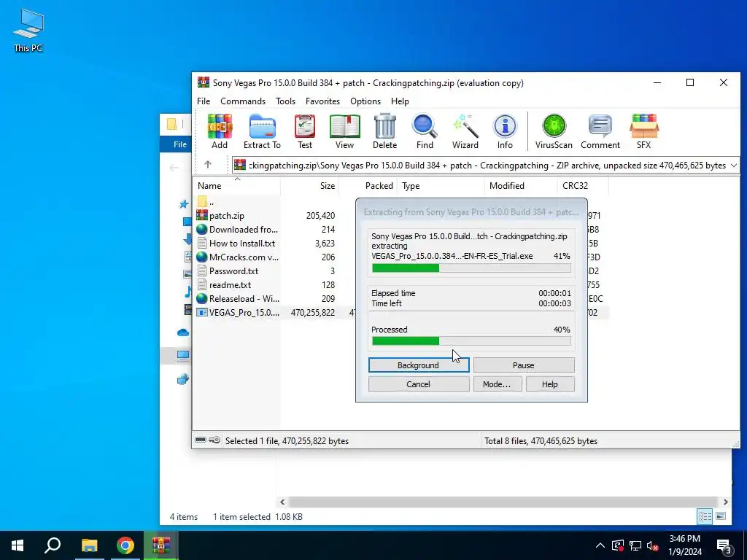Show archive Info
Image resolution: width=747 pixels, height=560 pixels.
point(505,132)
